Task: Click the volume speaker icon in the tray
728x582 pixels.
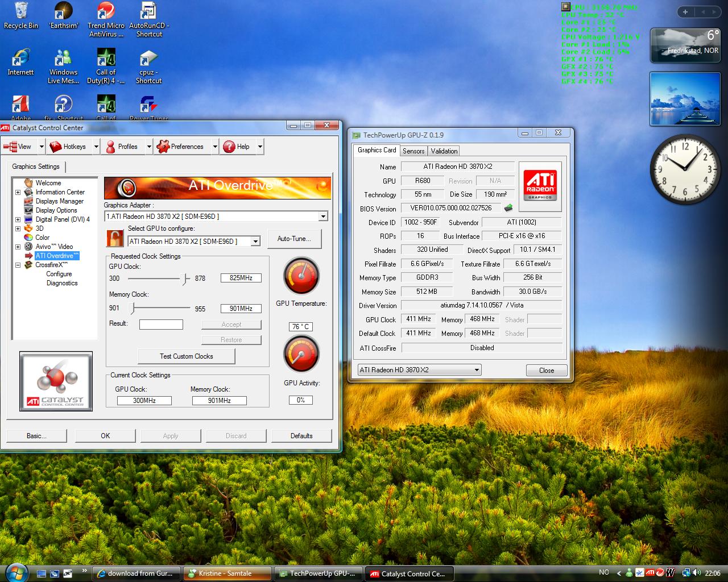Action: click(697, 573)
